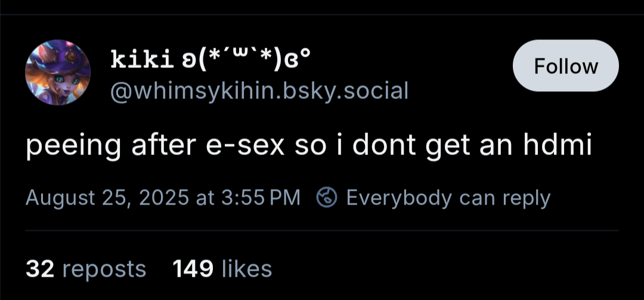Click the bsky.social part of handle
Screen dimensions: 644x300
click(x=345, y=91)
